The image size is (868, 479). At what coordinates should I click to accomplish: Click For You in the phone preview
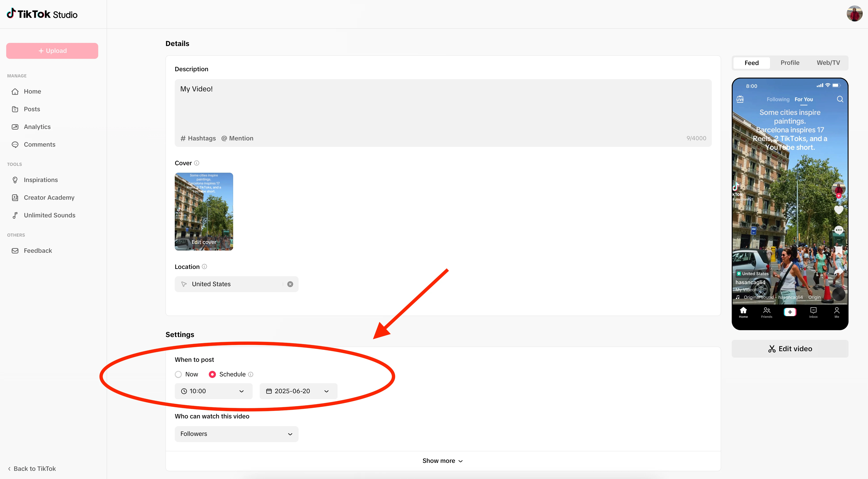tap(804, 99)
